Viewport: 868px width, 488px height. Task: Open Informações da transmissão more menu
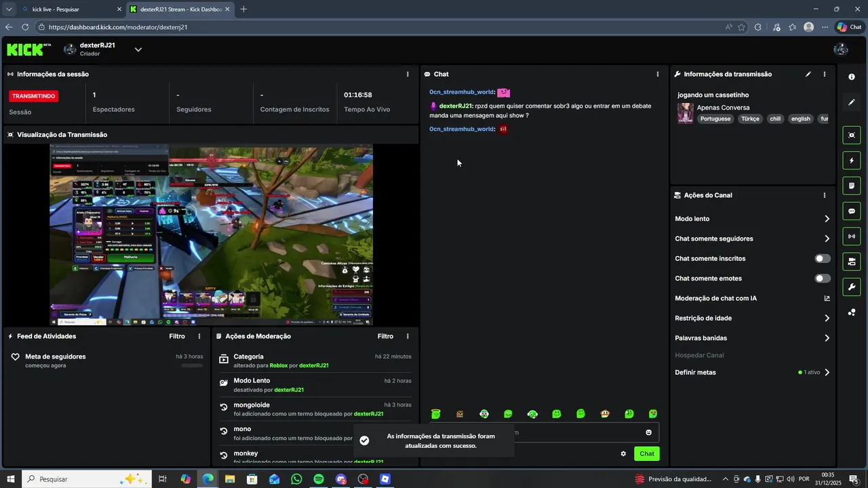[x=825, y=74]
